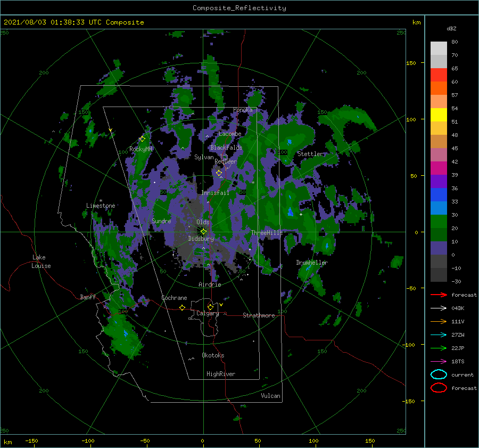The image size is (479, 448).
Task: Click the yellow diamond marker above Calgary
Action: [210, 307]
